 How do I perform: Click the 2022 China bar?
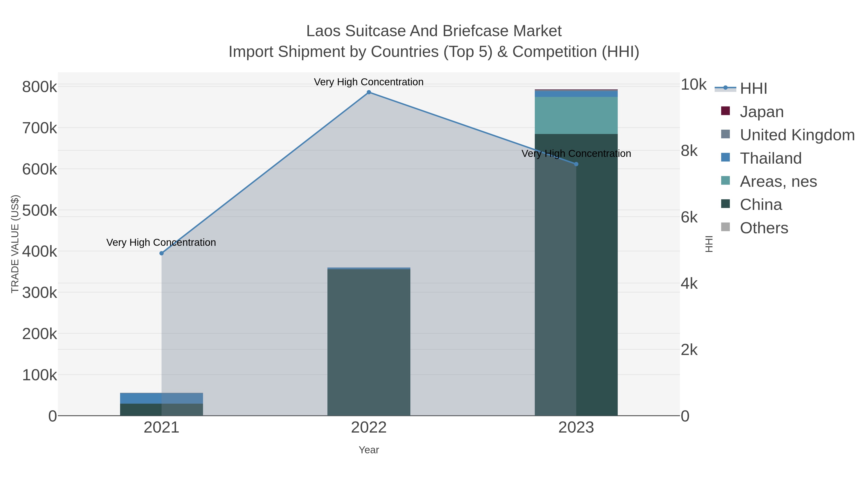(369, 342)
